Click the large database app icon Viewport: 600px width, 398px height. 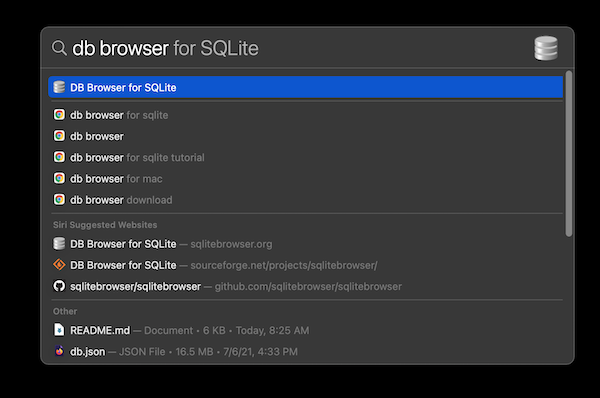coord(546,48)
